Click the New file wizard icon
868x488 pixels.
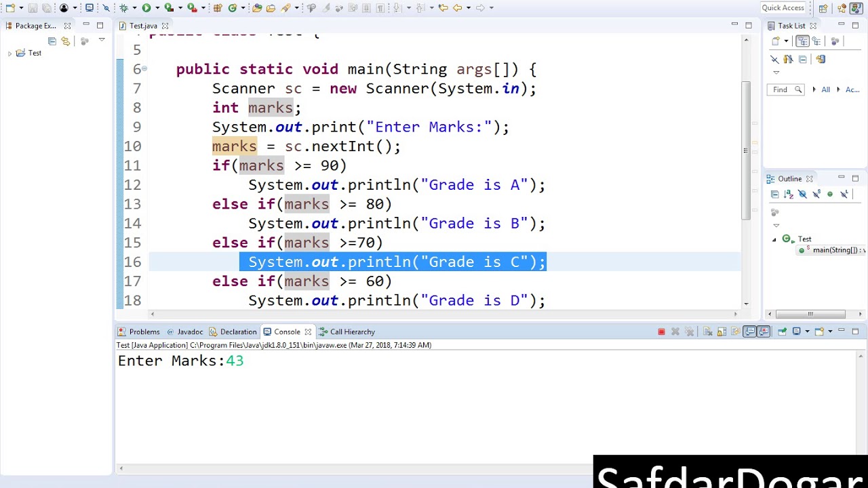[x=10, y=8]
